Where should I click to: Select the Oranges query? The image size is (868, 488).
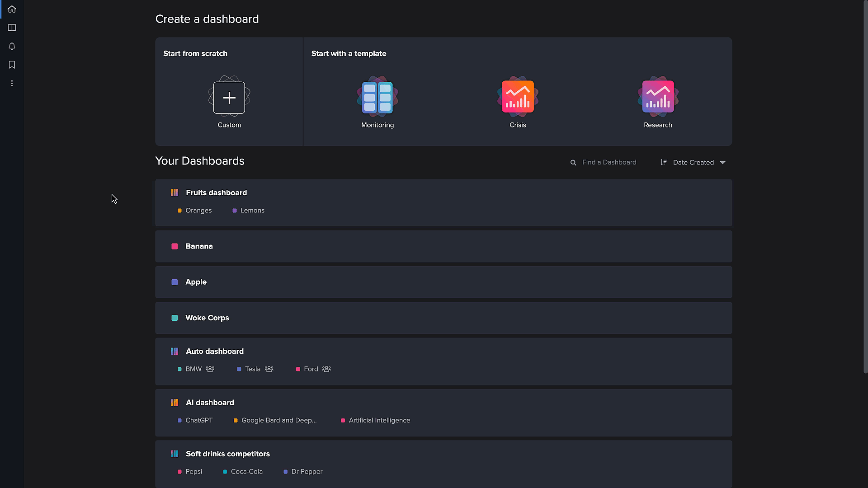(194, 211)
